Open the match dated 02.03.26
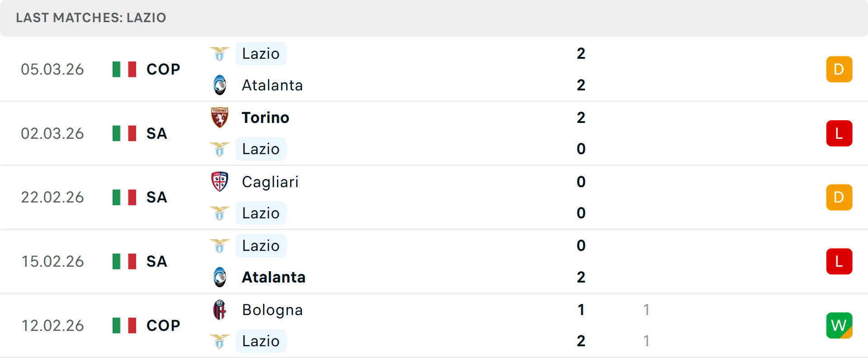Screen dimensions: 868x358 (x=52, y=133)
